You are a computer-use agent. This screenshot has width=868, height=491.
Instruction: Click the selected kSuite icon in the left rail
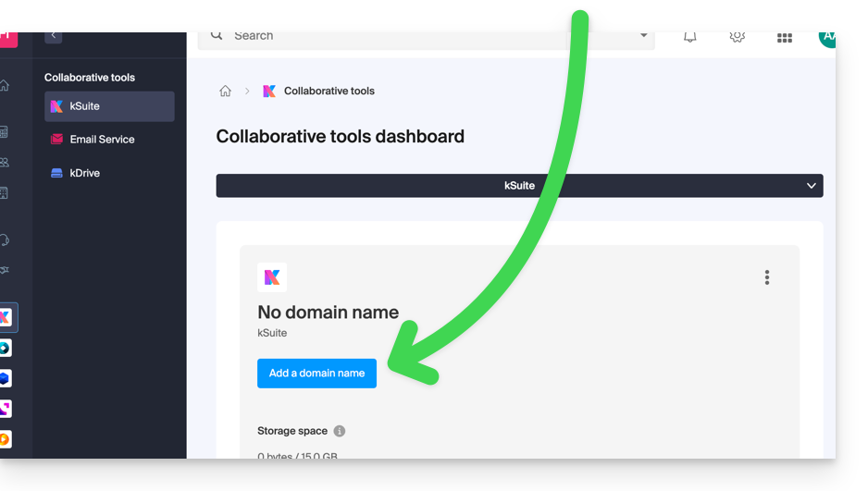pos(6,317)
